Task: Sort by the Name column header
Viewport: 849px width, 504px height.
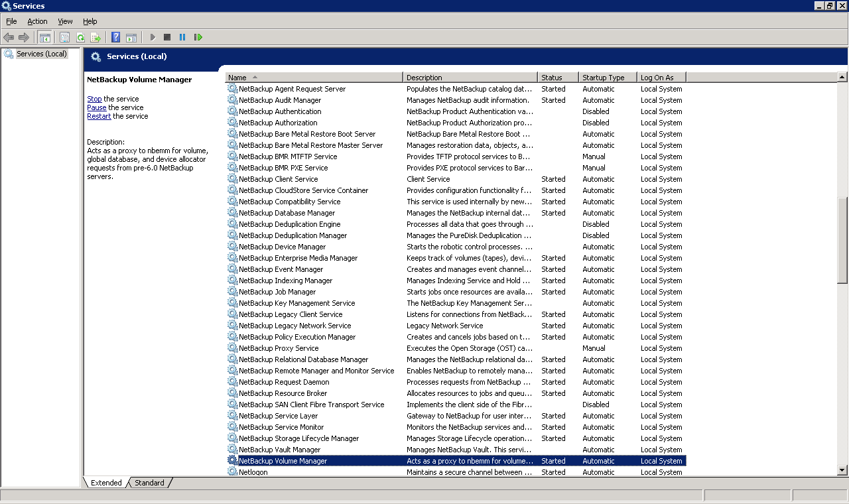Action: pyautogui.click(x=314, y=78)
